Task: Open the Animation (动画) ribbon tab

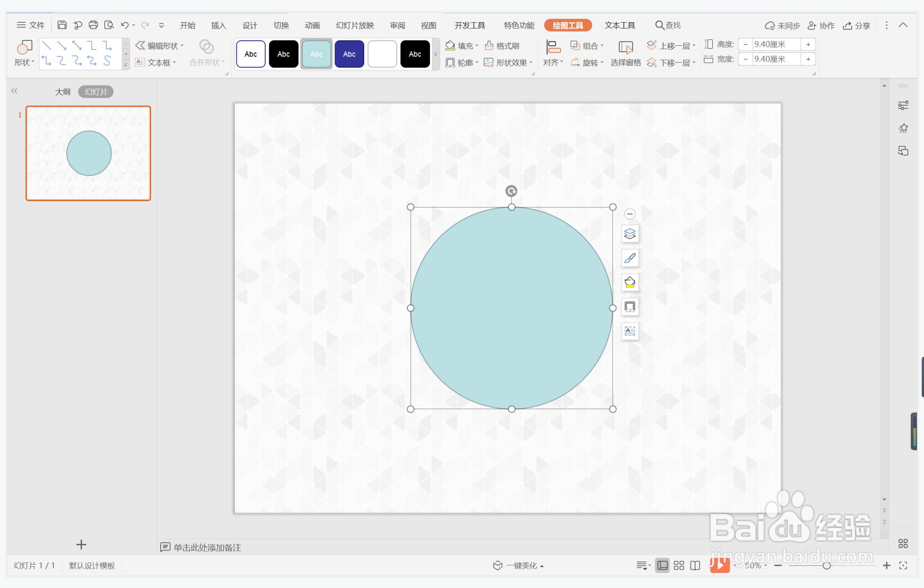Action: tap(312, 25)
